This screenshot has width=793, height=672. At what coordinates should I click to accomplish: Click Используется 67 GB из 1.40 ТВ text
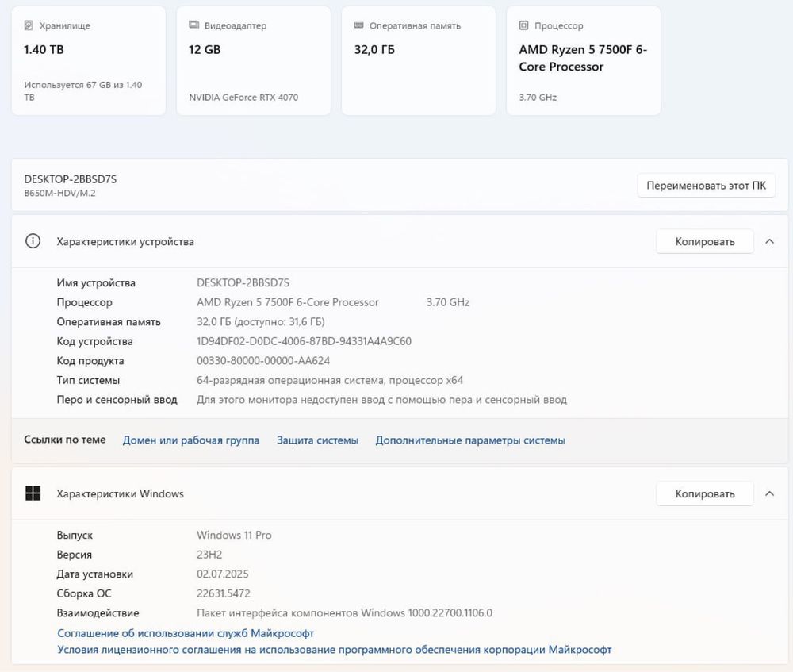(83, 91)
